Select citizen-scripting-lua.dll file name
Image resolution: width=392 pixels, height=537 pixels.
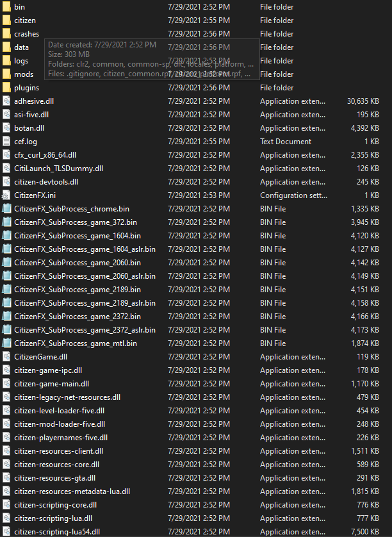pyautogui.click(x=53, y=518)
